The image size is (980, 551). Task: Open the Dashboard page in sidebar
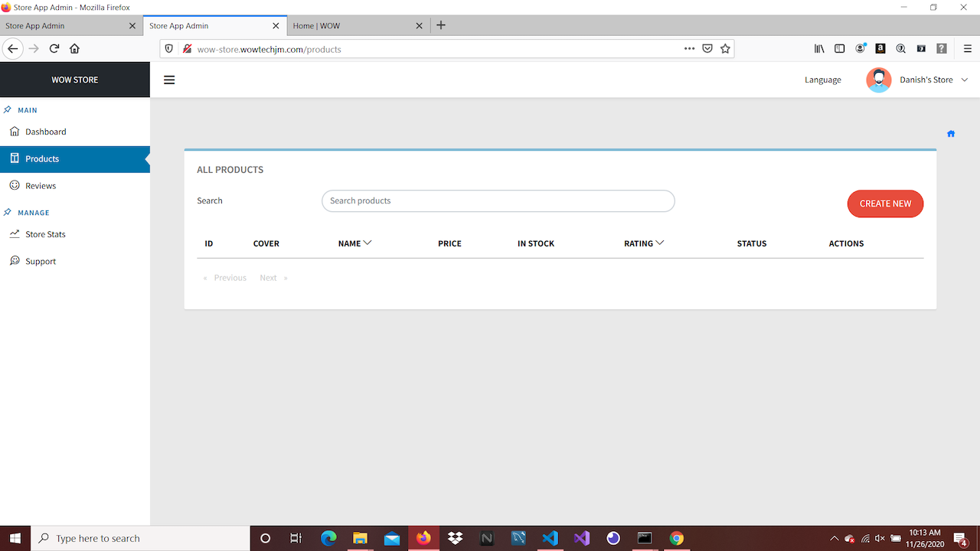[45, 132]
